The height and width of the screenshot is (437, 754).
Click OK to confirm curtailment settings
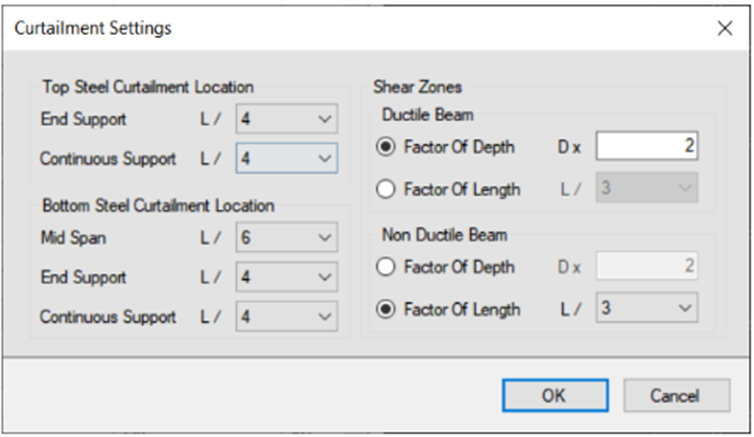click(x=555, y=396)
